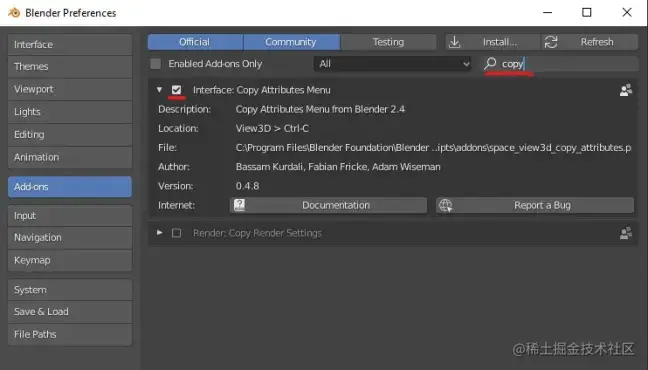Open the Editing preferences section
This screenshot has height=370, width=648.
[x=70, y=134]
